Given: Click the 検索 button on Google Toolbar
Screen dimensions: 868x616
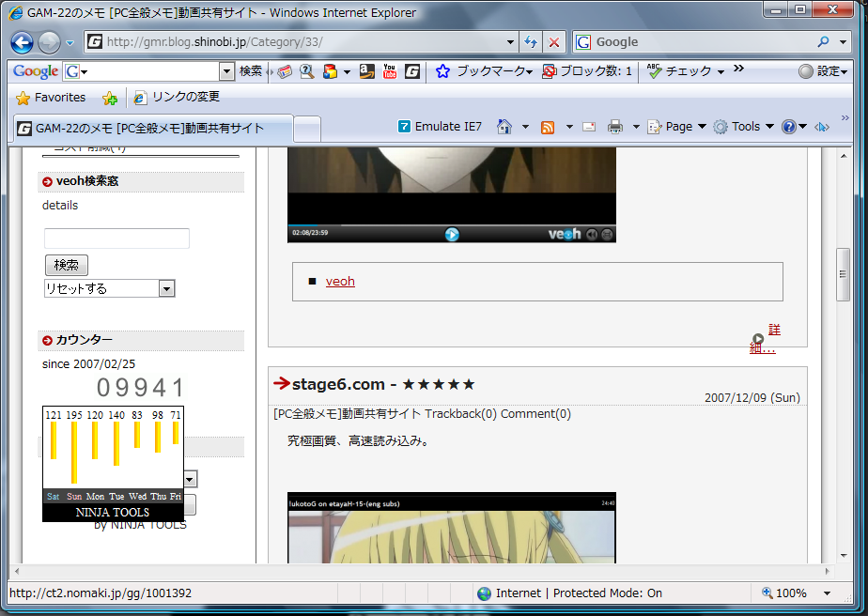Looking at the screenshot, I should tap(251, 70).
